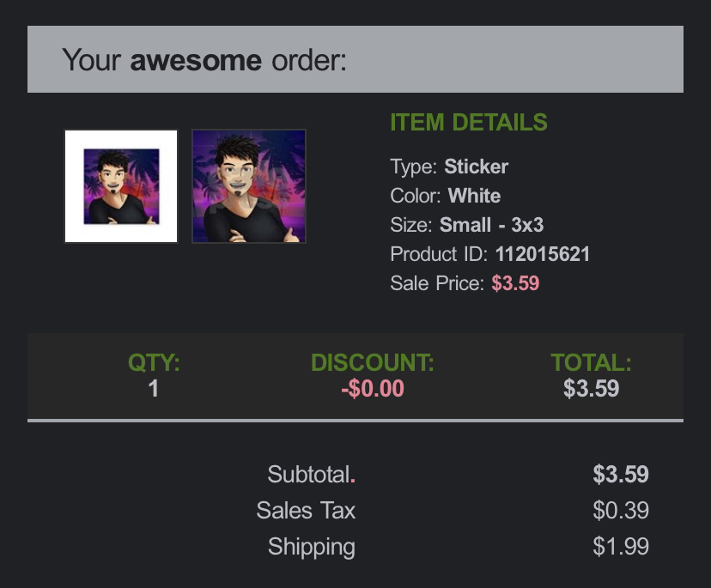Select the $0.39 sales tax amount
This screenshot has width=711, height=588.
tap(621, 511)
